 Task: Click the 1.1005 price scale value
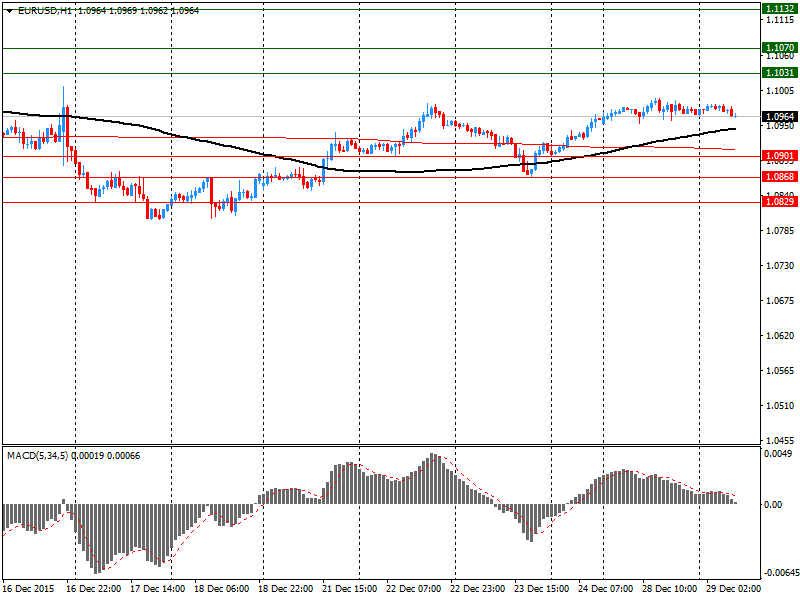point(780,90)
